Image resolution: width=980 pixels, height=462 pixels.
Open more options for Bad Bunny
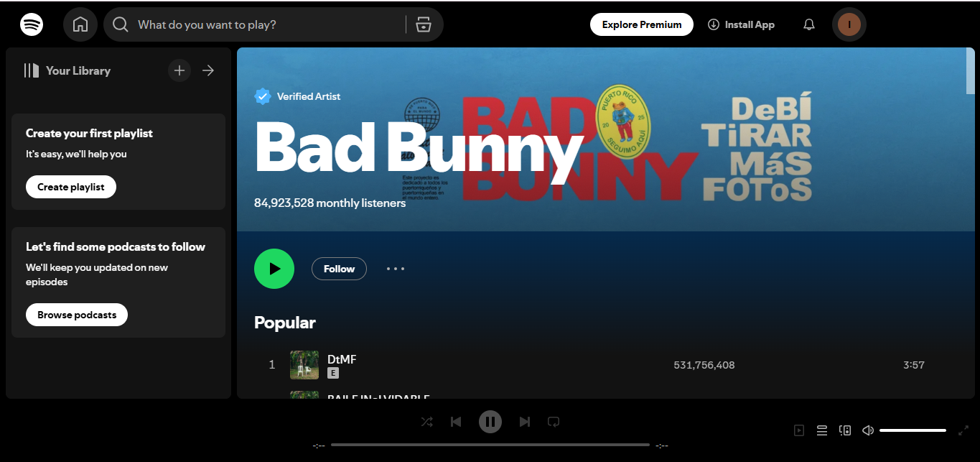[395, 268]
